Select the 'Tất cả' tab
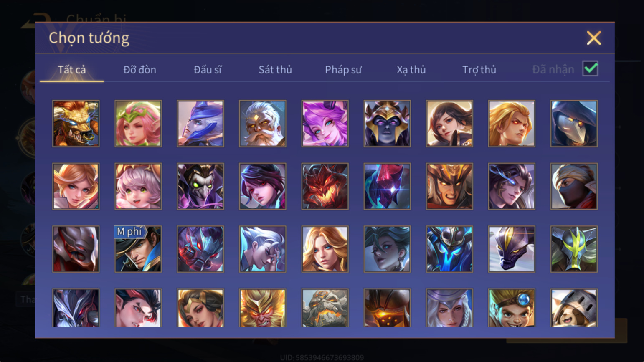The width and height of the screenshot is (644, 362). [x=72, y=70]
